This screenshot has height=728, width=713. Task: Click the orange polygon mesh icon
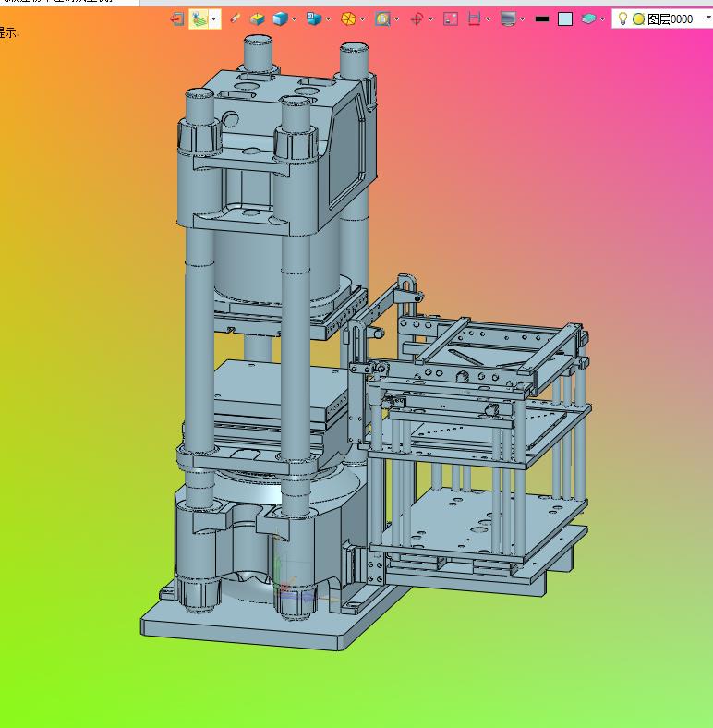point(348,19)
